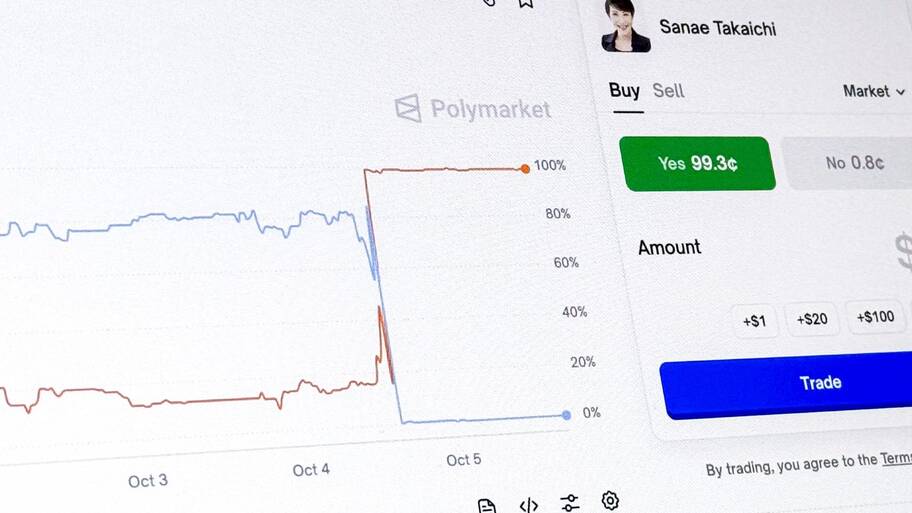Click the Polymarket logo watermark
The width and height of the screenshot is (912, 513).
[473, 108]
